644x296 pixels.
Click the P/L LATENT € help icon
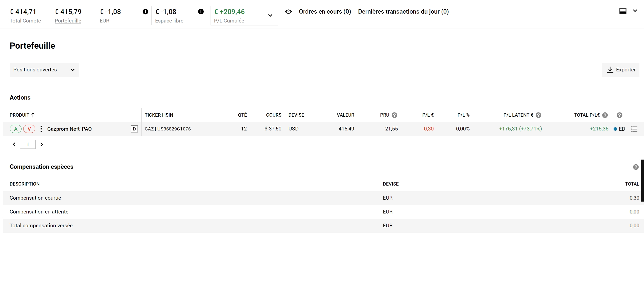[538, 115]
